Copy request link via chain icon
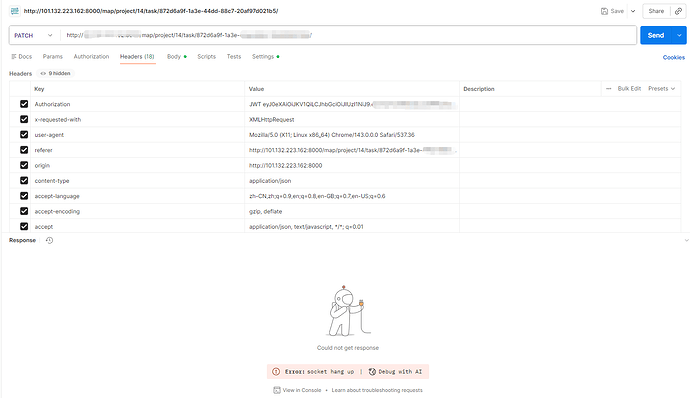 (x=678, y=11)
